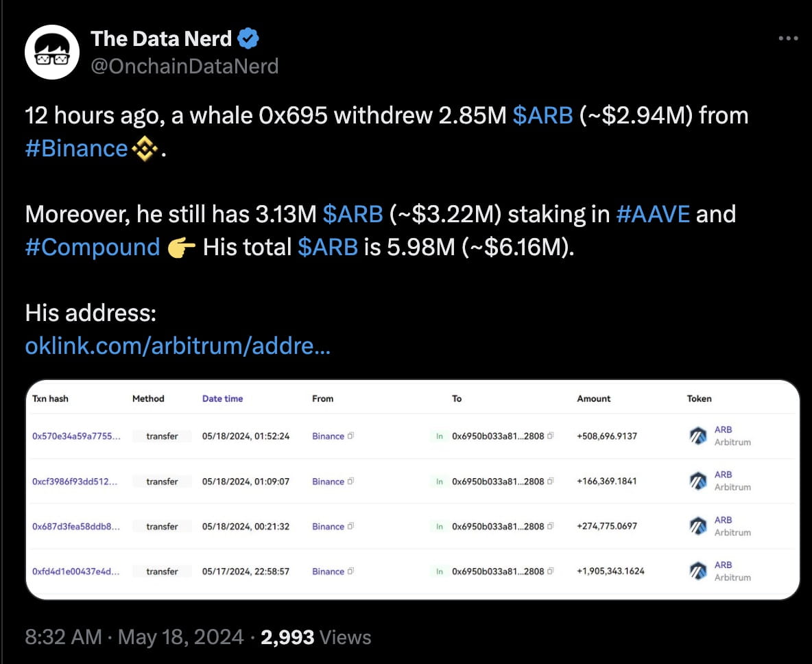
Task: Open the #AAVE hashtag
Action: [654, 214]
